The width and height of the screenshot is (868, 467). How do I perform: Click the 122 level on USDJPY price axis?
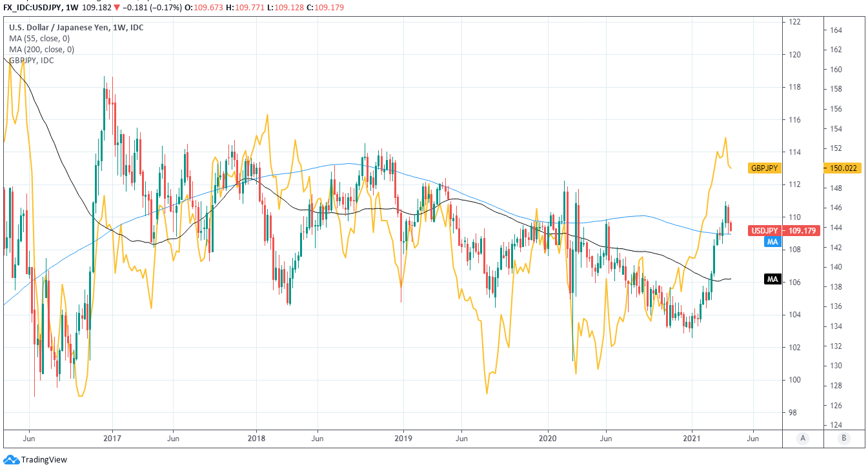pos(795,22)
